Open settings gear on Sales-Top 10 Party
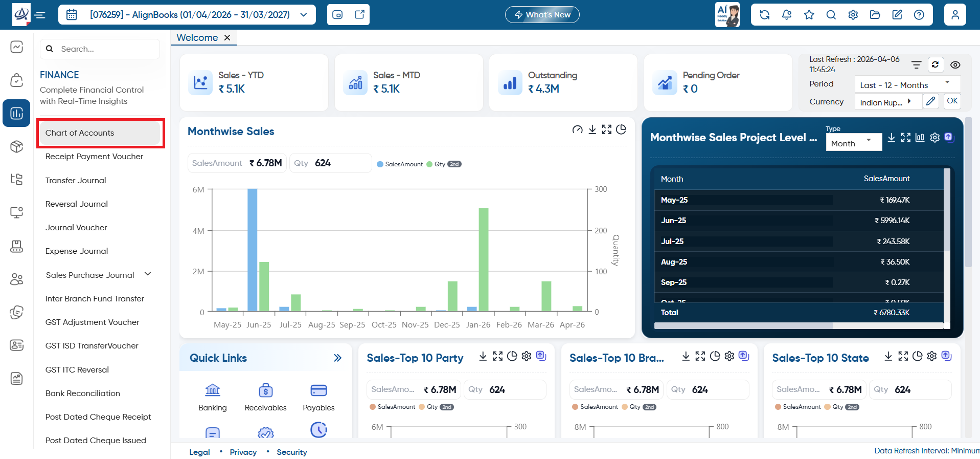 click(527, 356)
